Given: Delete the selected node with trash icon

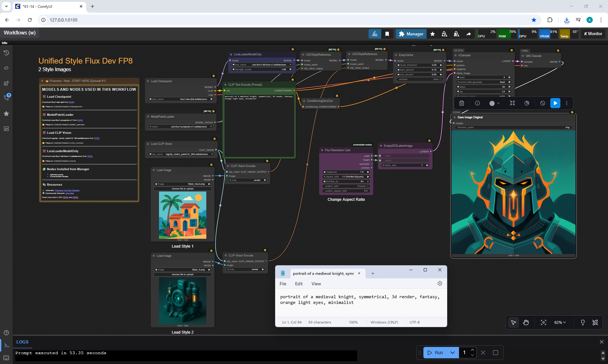Looking at the screenshot, I should point(462,103).
